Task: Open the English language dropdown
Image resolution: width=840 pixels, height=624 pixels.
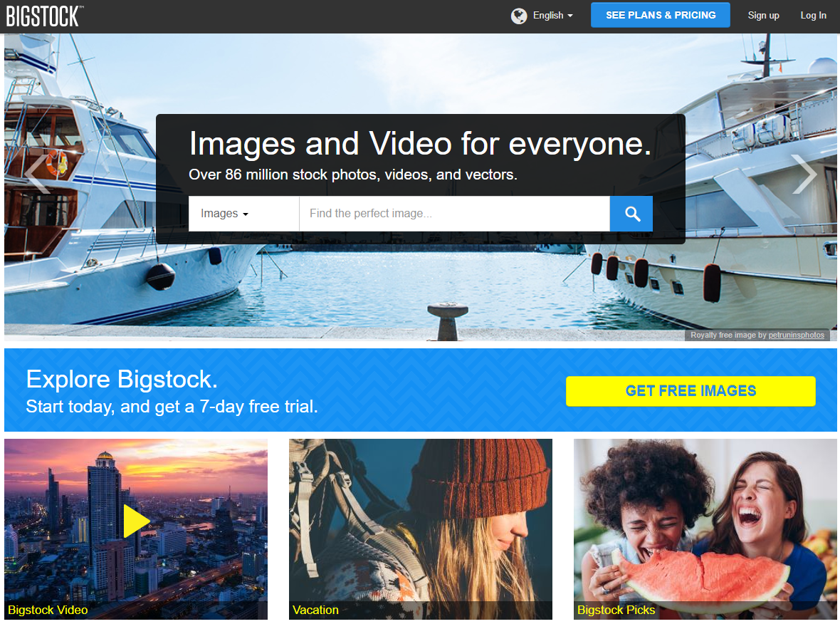Action: (553, 16)
